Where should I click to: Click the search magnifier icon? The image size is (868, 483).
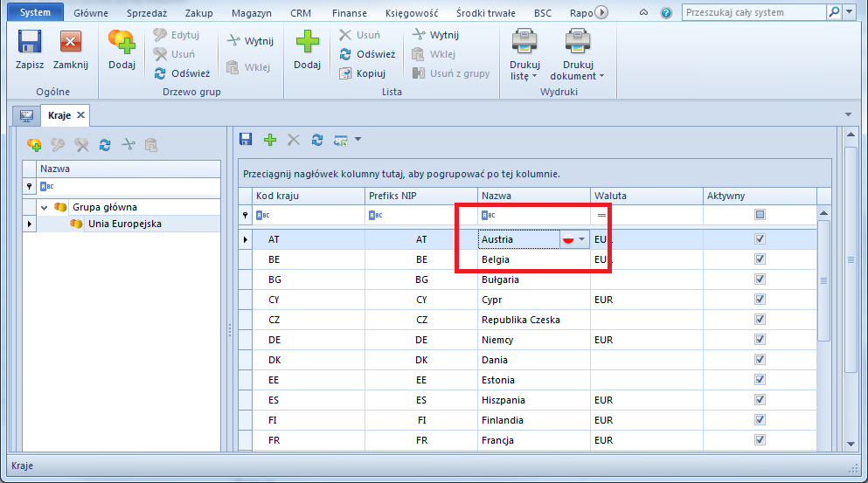[834, 12]
